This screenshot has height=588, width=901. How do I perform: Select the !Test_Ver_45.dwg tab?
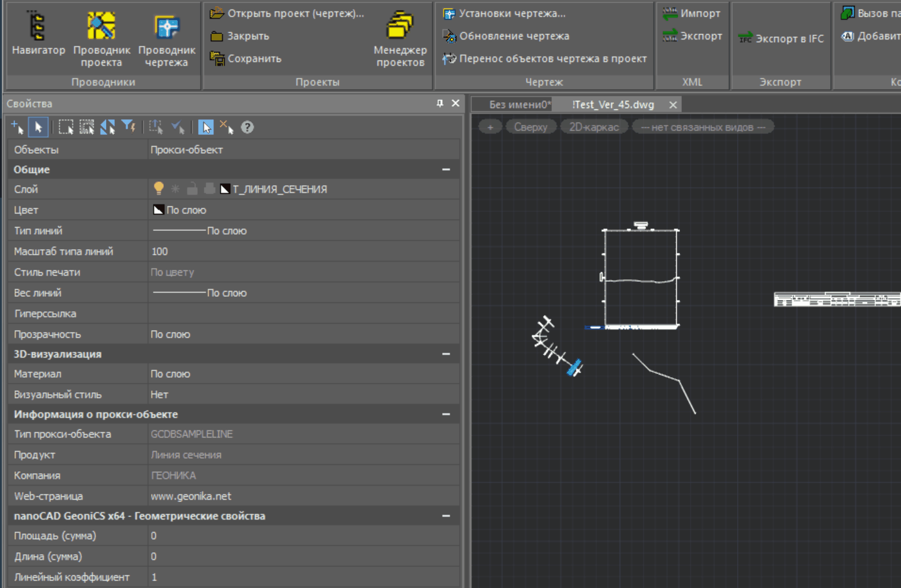coord(613,105)
